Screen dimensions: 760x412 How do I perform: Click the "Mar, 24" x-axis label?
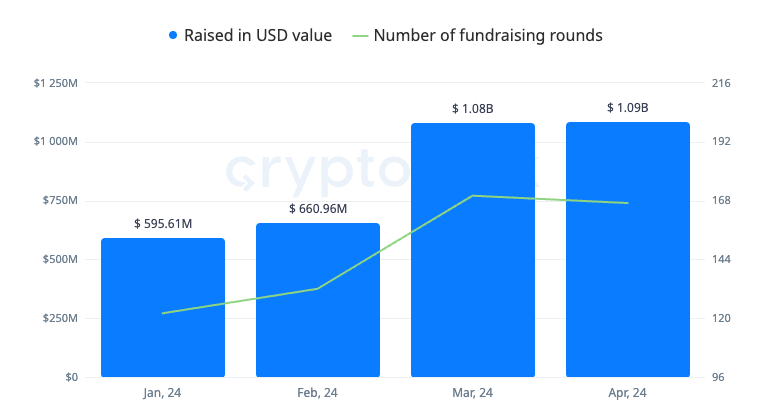coord(473,393)
